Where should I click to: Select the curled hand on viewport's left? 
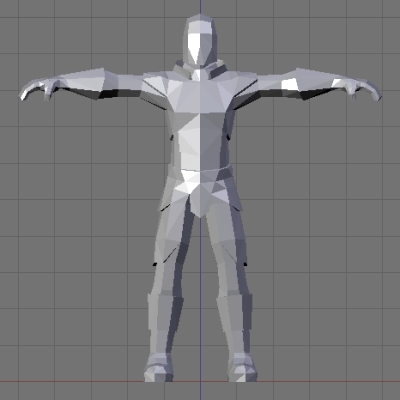(38, 89)
